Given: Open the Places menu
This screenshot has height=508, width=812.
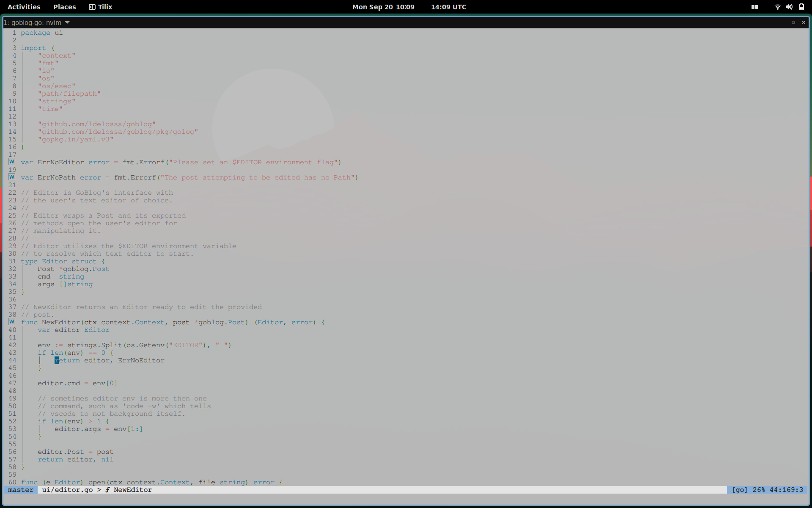Looking at the screenshot, I should pos(64,7).
